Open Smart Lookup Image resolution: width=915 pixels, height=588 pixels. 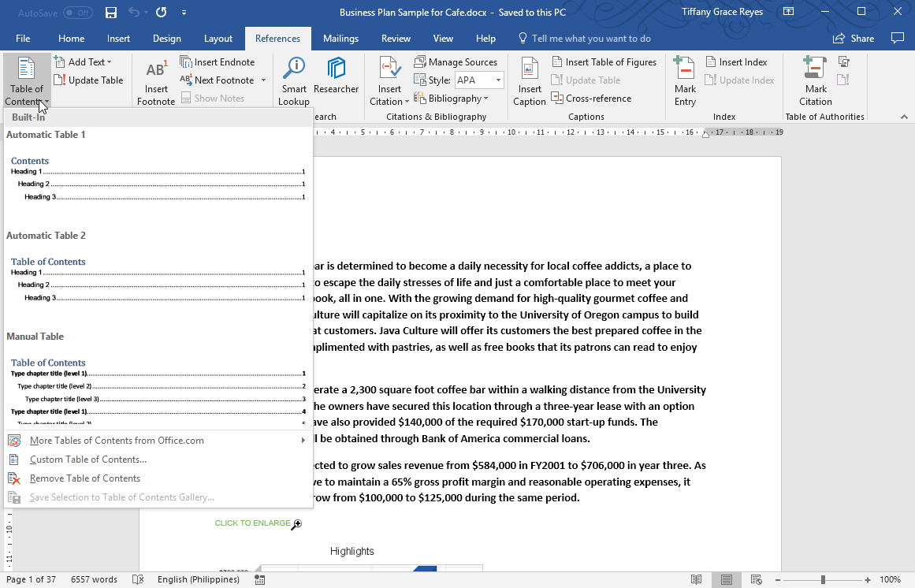pos(293,80)
